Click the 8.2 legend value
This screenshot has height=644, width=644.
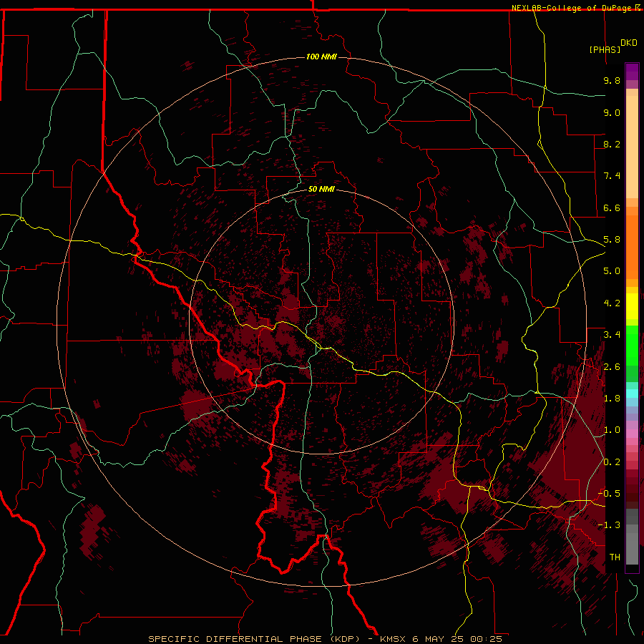[x=612, y=144]
